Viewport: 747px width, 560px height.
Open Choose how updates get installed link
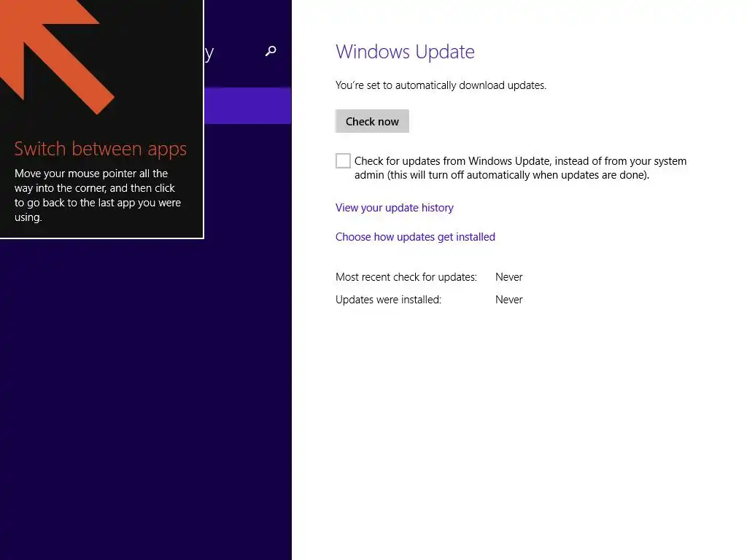tap(415, 237)
